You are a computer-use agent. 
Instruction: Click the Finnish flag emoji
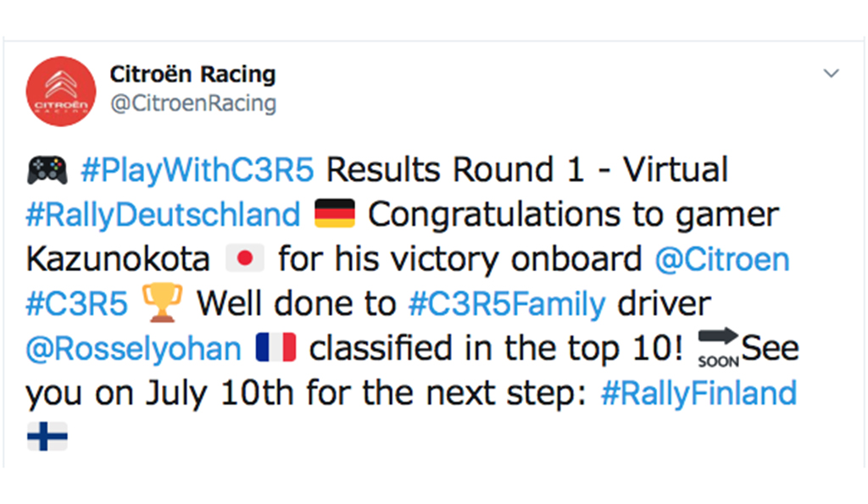point(47,436)
